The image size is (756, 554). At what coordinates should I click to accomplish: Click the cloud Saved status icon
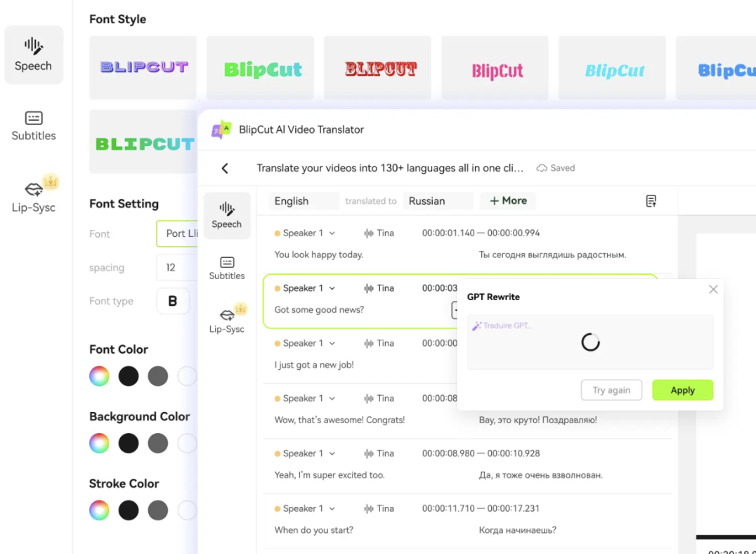click(x=542, y=168)
